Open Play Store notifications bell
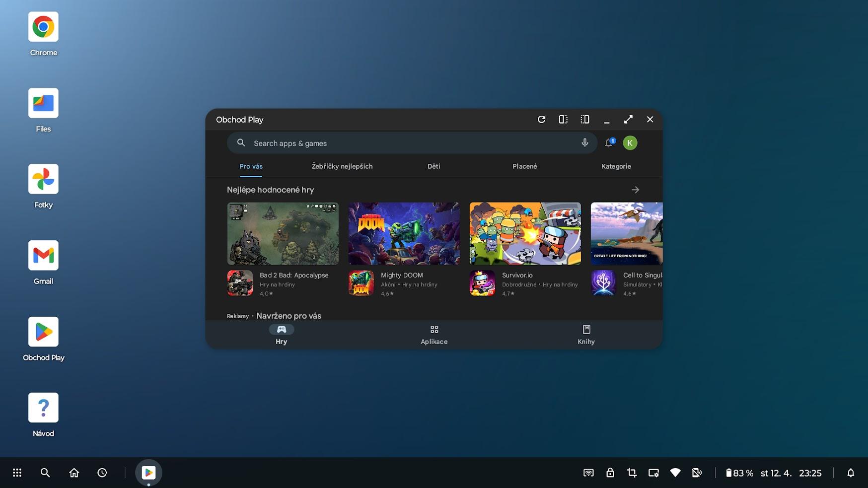 coord(609,143)
